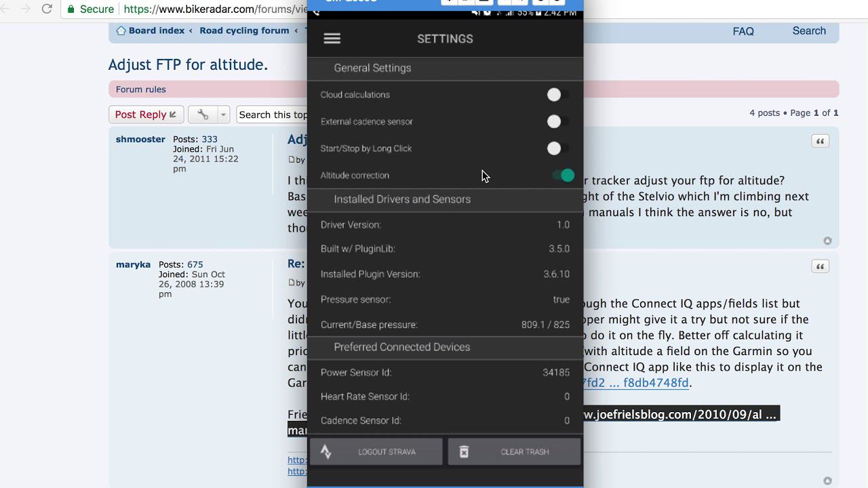Screen dimensions: 868x488
Task: Open the forum Search page
Action: point(809,30)
